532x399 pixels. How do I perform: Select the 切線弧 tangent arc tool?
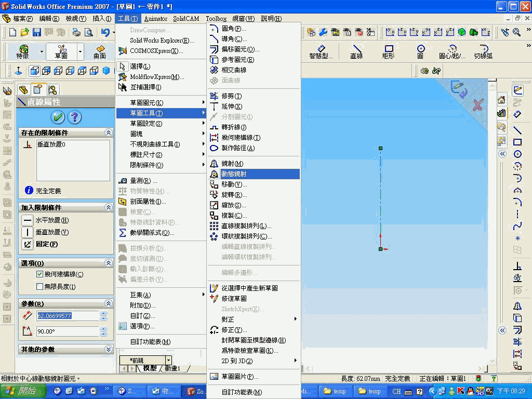click(483, 51)
